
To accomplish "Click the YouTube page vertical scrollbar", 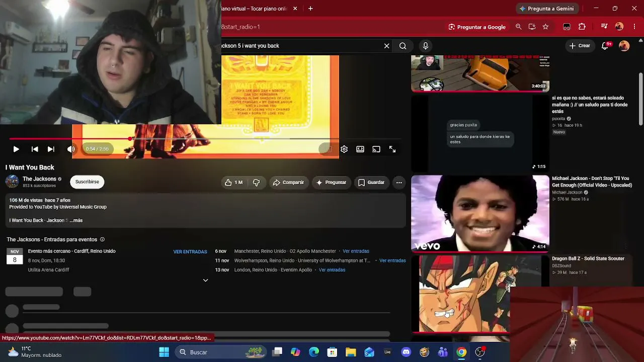I will click(x=641, y=100).
